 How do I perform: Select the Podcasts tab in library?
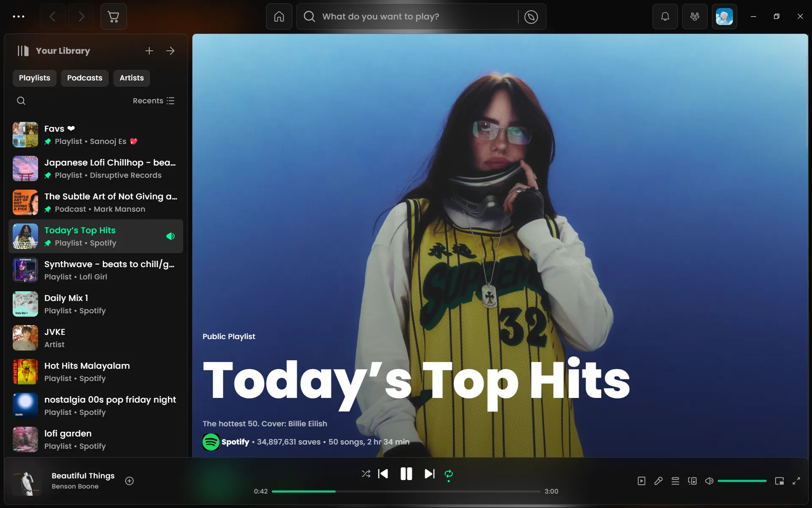coord(85,78)
